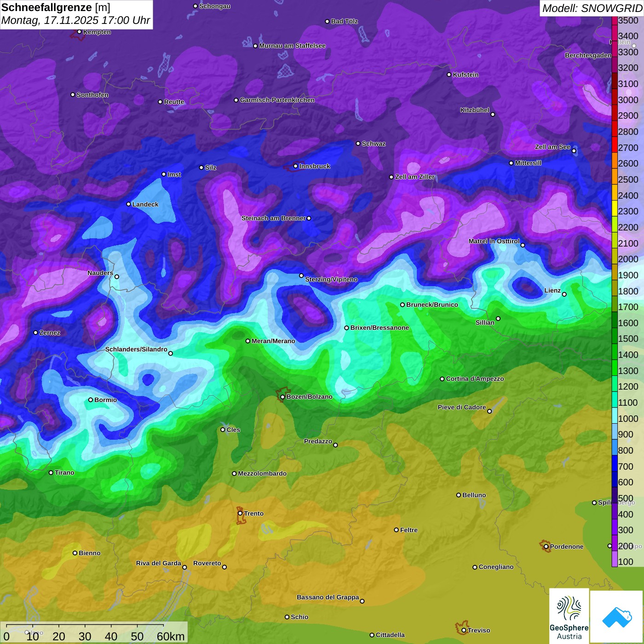The height and width of the screenshot is (644, 644).
Task: Click the GeoSphere Austria logo
Action: click(569, 616)
